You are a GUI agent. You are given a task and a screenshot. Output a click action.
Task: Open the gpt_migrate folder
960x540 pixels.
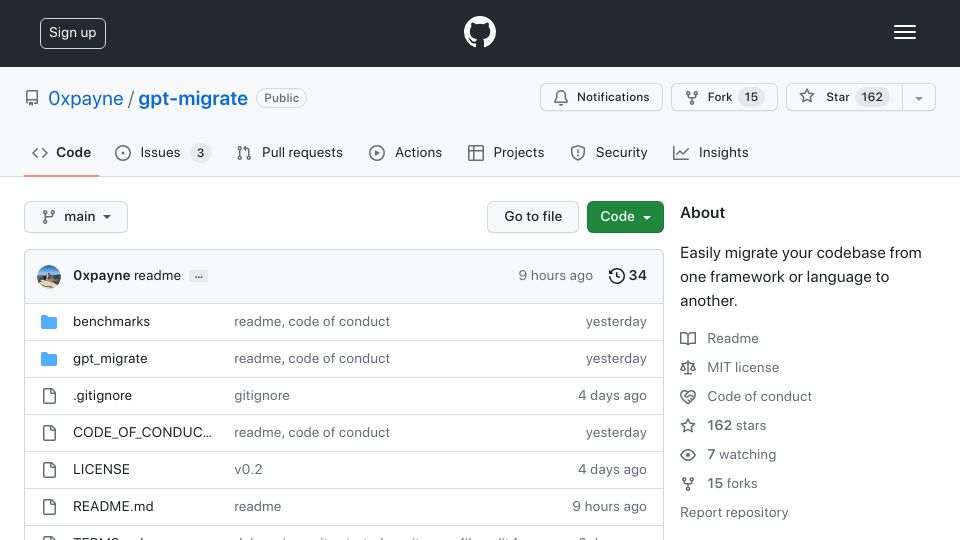(110, 359)
